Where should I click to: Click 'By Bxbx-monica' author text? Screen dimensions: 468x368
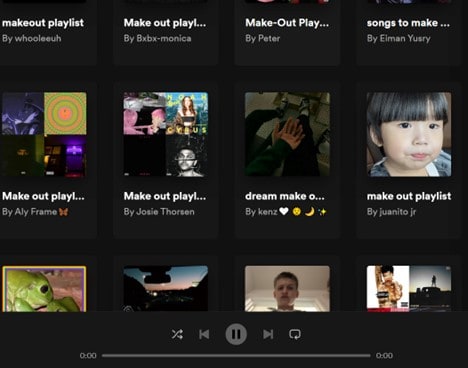158,38
